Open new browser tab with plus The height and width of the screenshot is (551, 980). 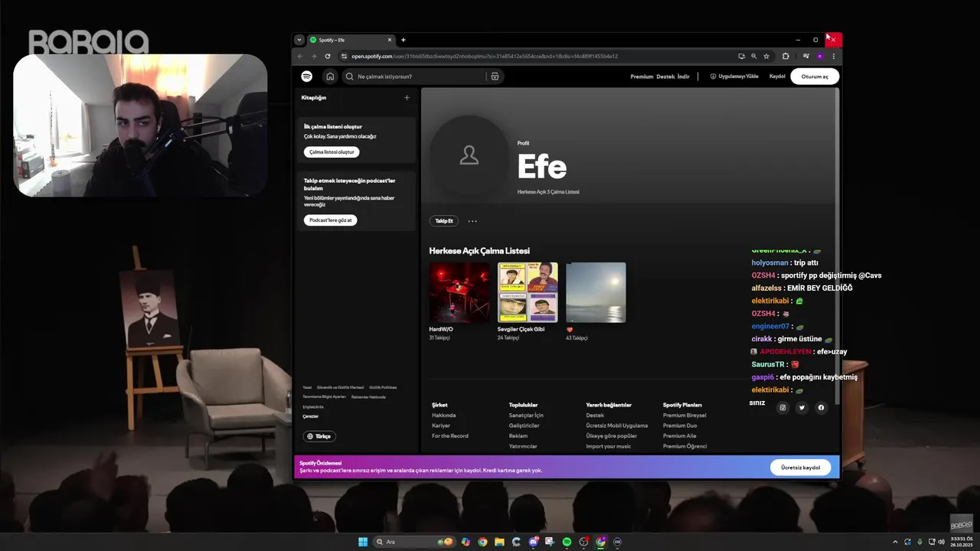(403, 40)
